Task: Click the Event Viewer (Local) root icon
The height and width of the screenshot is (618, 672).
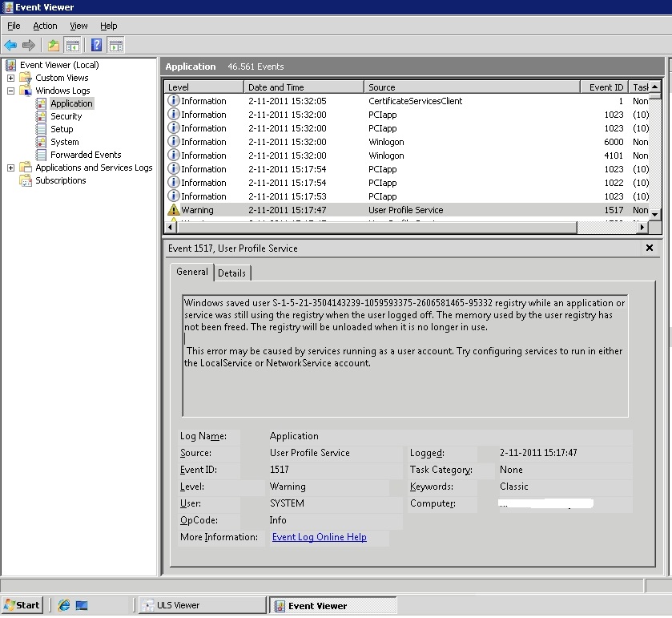Action: [10, 65]
